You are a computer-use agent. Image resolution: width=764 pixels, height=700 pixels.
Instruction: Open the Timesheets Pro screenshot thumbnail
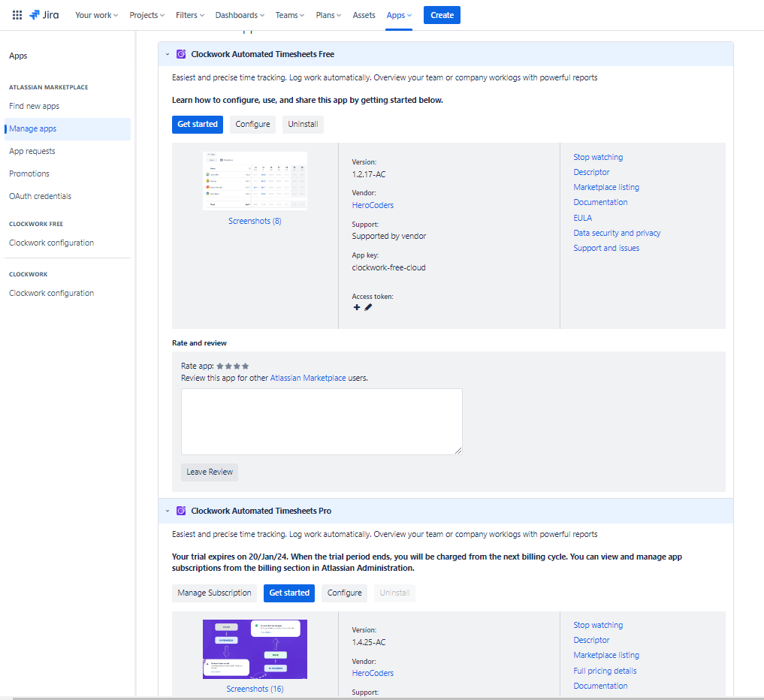255,649
